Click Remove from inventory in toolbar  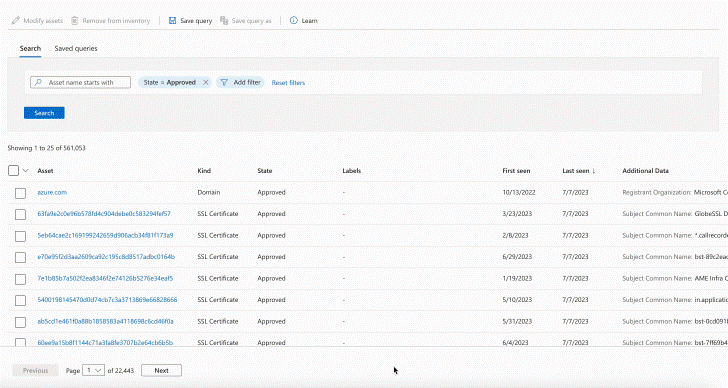(110, 20)
